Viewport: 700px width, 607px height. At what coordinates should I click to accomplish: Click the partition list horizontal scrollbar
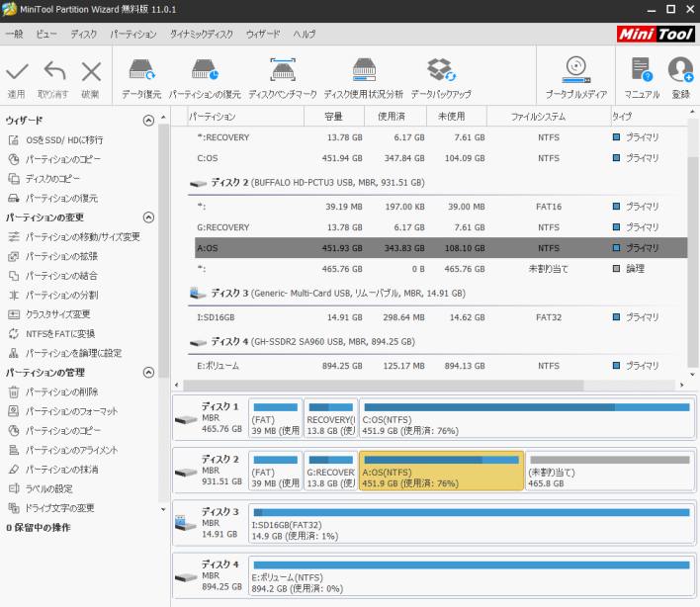(383, 385)
